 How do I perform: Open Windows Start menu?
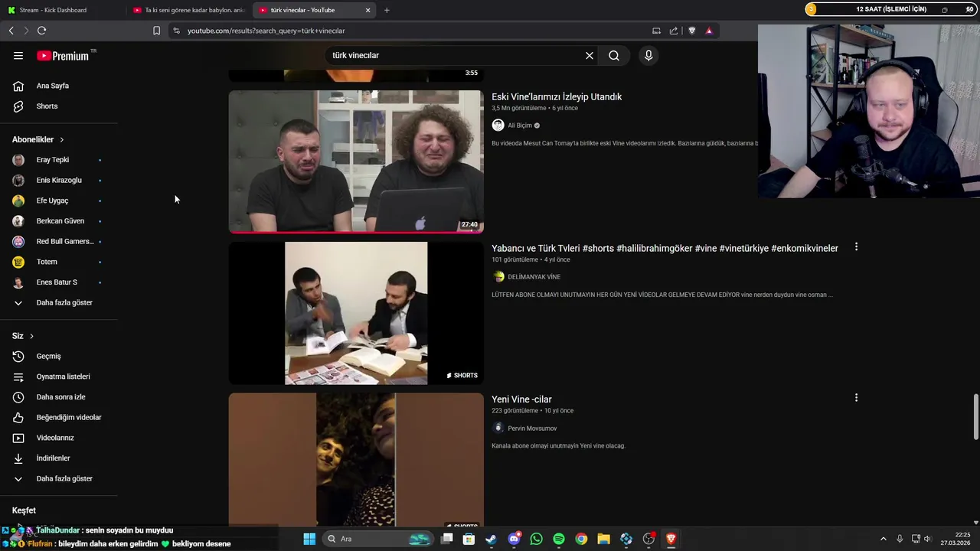coord(309,539)
